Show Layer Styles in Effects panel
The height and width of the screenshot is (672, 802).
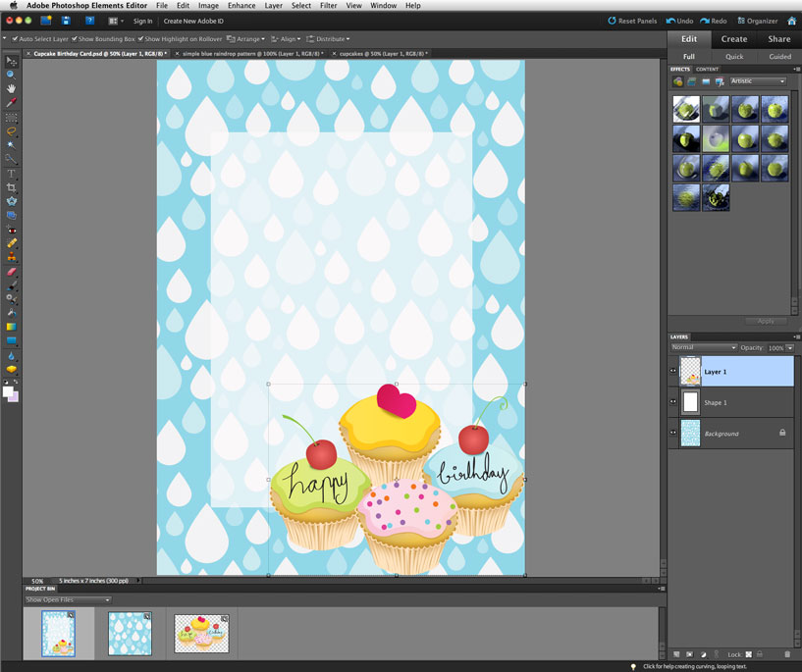click(x=691, y=81)
